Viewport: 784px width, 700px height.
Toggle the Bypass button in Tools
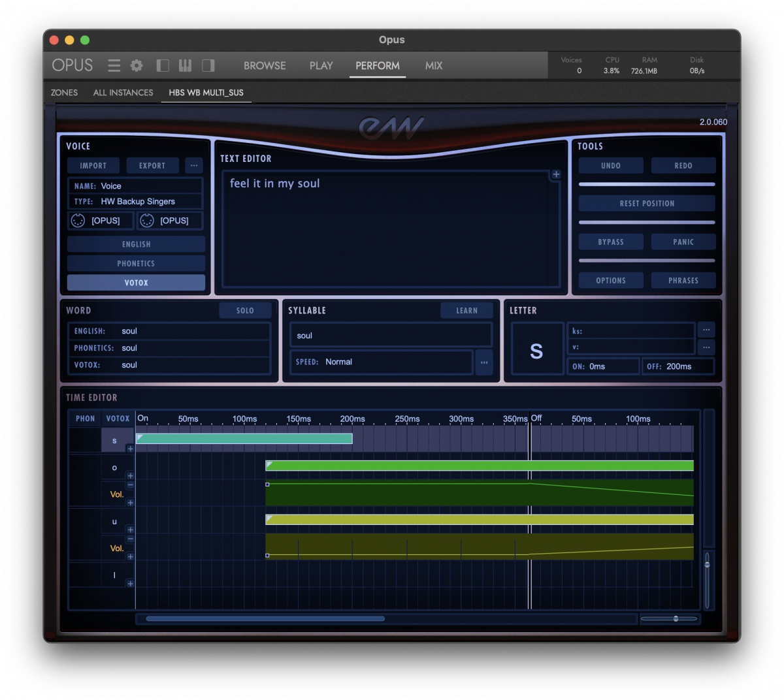pyautogui.click(x=611, y=242)
